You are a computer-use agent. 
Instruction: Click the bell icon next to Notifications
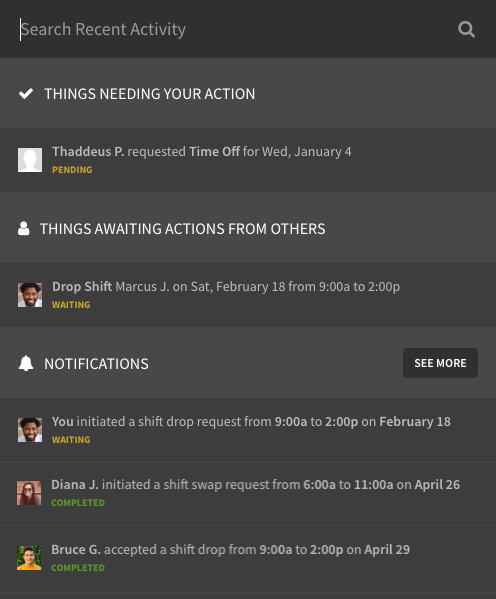point(26,363)
